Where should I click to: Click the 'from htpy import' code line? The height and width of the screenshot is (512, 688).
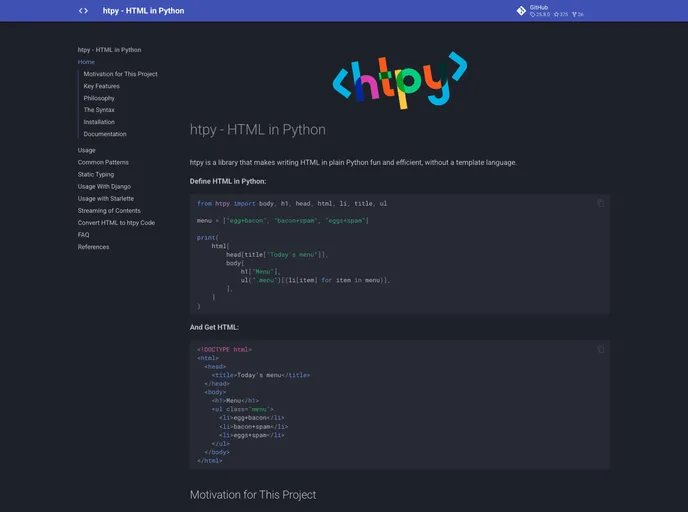292,204
